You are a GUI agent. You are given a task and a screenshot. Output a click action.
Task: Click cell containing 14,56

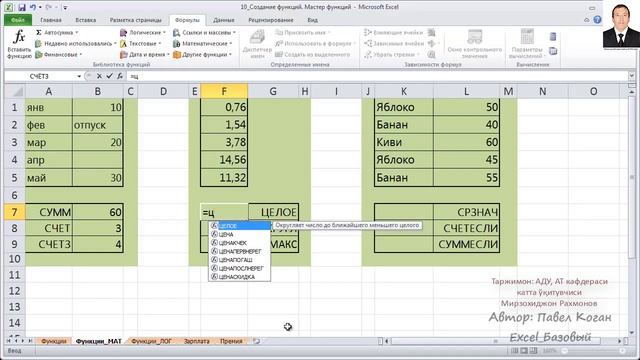(x=224, y=160)
